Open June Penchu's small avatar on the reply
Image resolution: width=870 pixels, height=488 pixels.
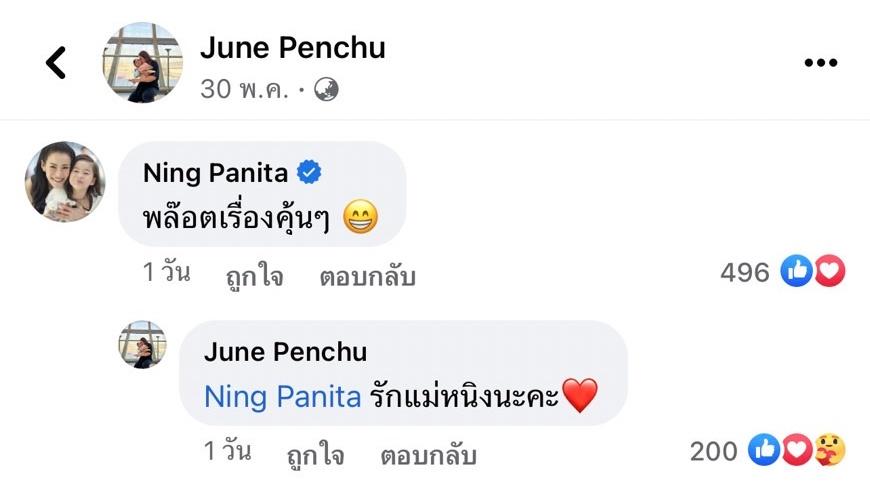pyautogui.click(x=142, y=345)
